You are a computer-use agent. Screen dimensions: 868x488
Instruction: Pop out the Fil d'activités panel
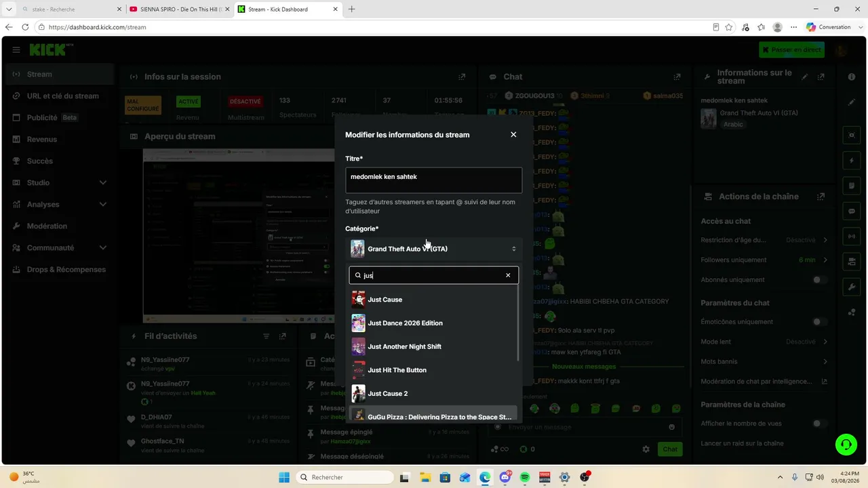pyautogui.click(x=283, y=336)
